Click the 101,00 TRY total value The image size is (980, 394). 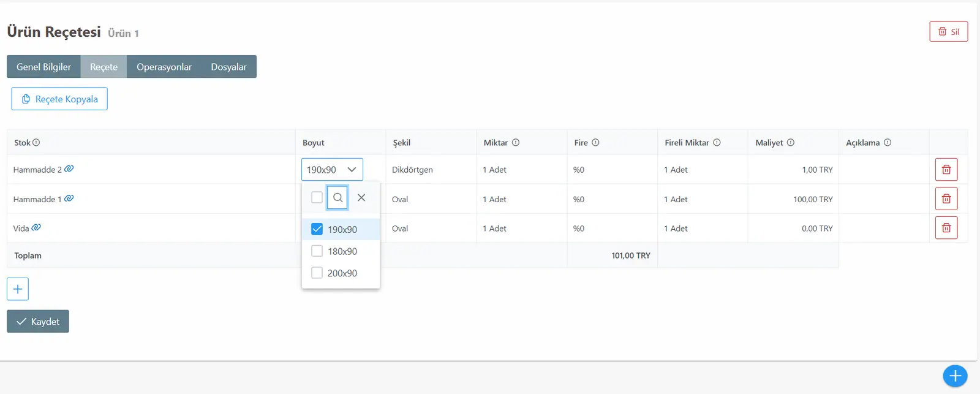click(631, 256)
